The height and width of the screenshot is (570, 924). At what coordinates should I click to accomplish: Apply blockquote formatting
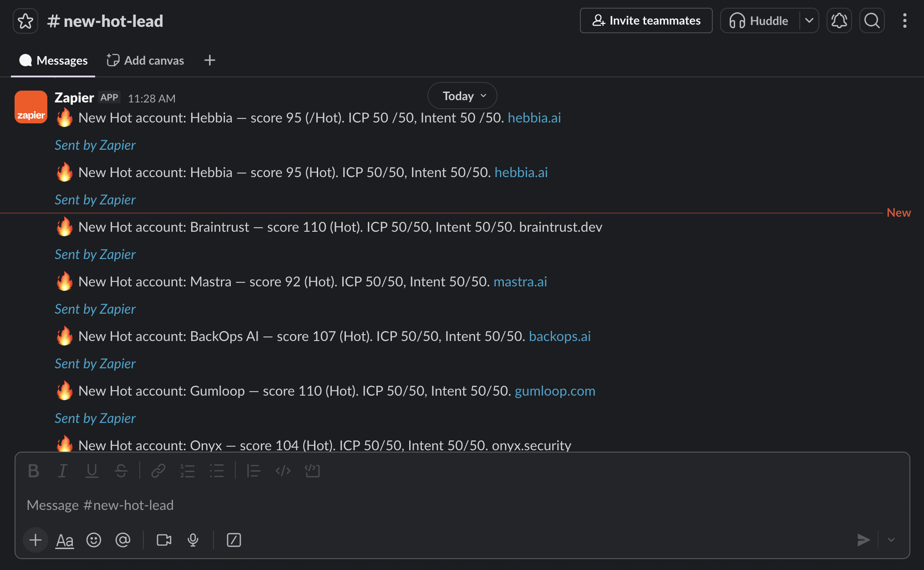[253, 471]
